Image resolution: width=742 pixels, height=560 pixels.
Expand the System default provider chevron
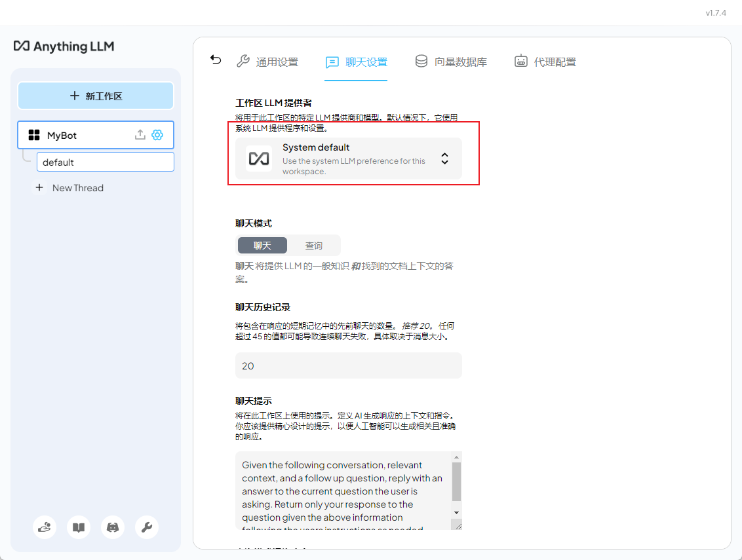point(444,159)
